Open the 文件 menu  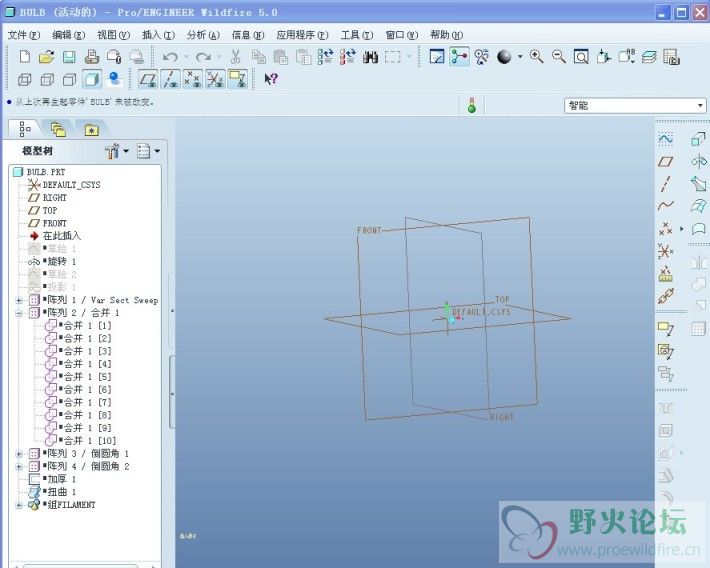[x=24, y=35]
